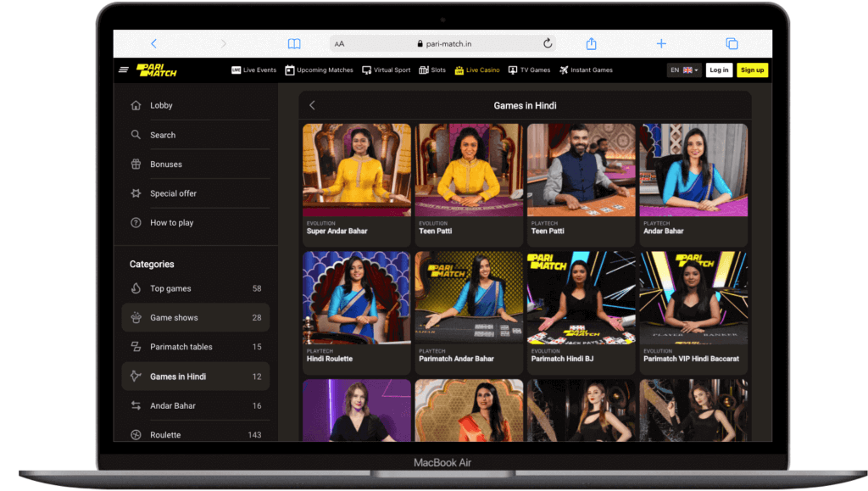
Task: Select Andar Bahar category
Action: [x=196, y=405]
